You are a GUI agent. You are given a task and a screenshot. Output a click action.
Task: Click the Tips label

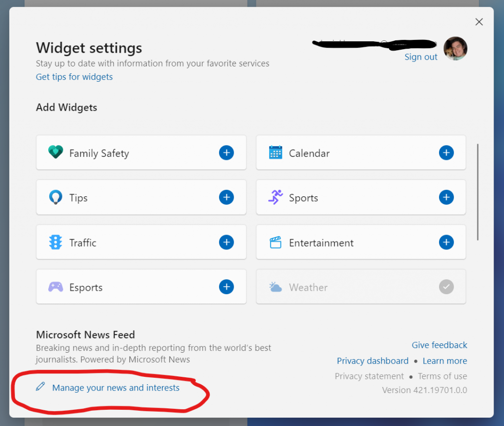tap(78, 198)
